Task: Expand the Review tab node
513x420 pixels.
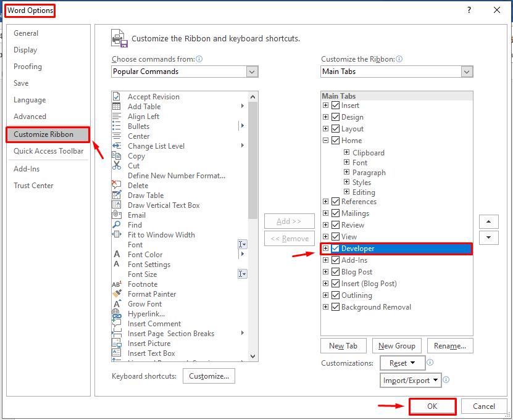Action: click(325, 225)
